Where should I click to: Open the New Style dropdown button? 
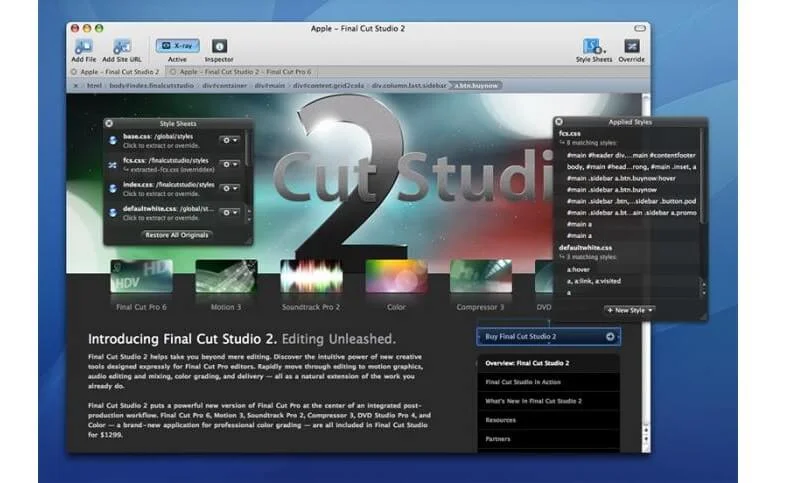click(629, 310)
